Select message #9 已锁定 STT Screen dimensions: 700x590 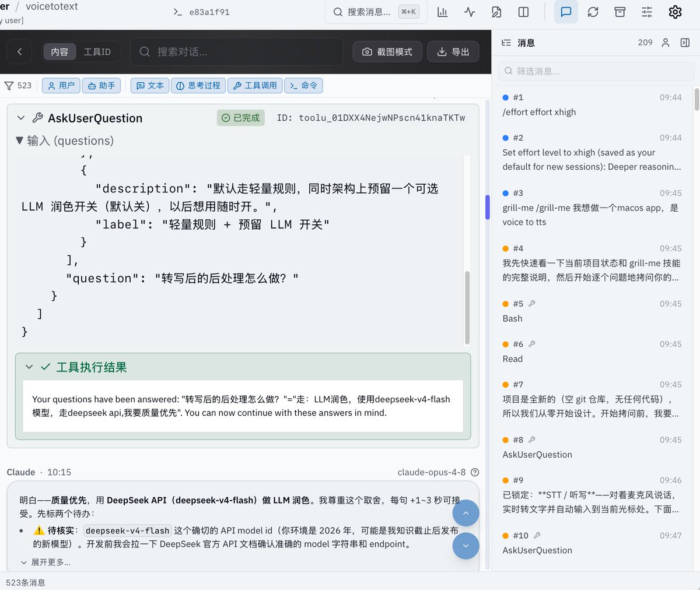592,496
